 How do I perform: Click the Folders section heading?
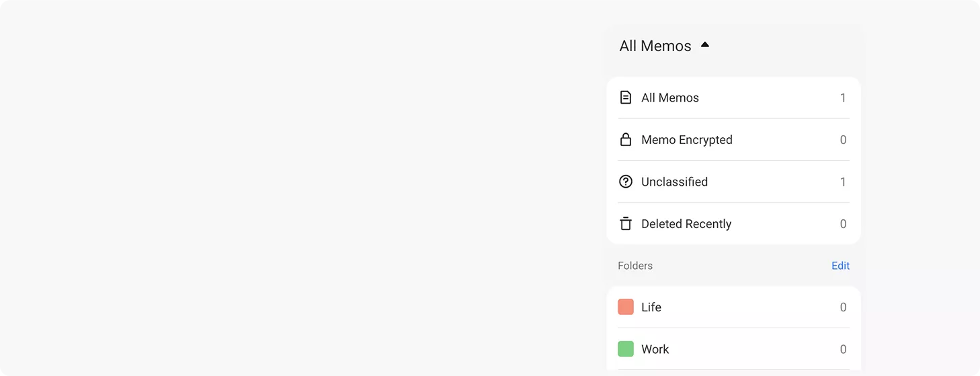click(x=635, y=266)
